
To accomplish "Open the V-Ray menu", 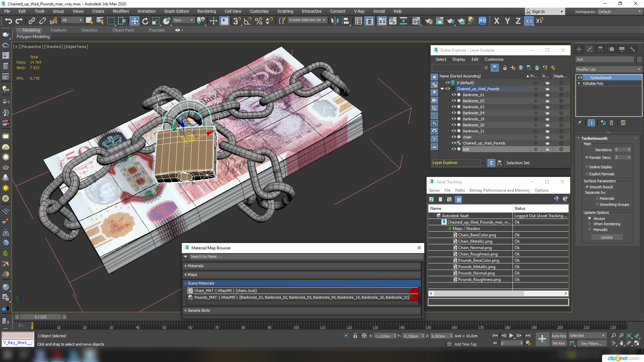I will tap(359, 11).
